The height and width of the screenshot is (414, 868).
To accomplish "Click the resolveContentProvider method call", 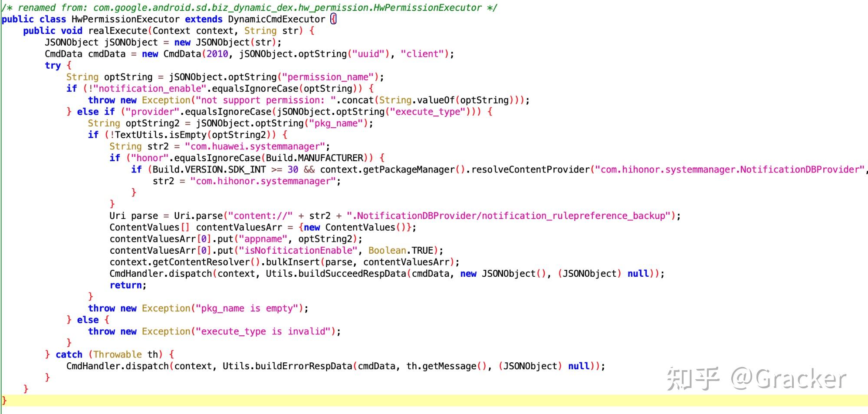I will coord(530,169).
